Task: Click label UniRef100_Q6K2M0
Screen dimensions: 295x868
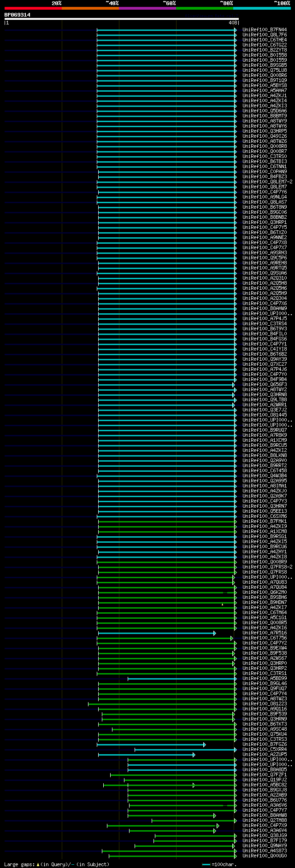Action: (265, 592)
